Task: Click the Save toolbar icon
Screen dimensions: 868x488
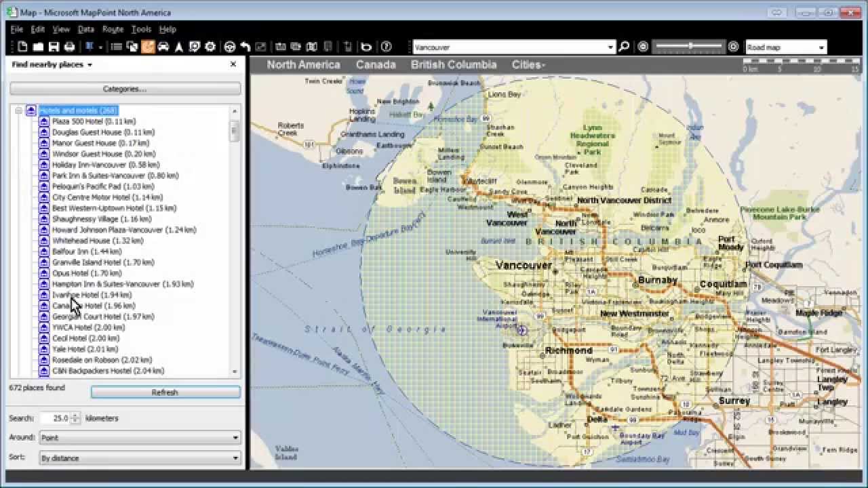Action: [x=53, y=47]
